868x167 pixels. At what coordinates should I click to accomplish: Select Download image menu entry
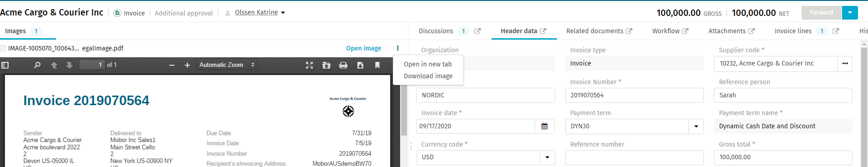428,76
